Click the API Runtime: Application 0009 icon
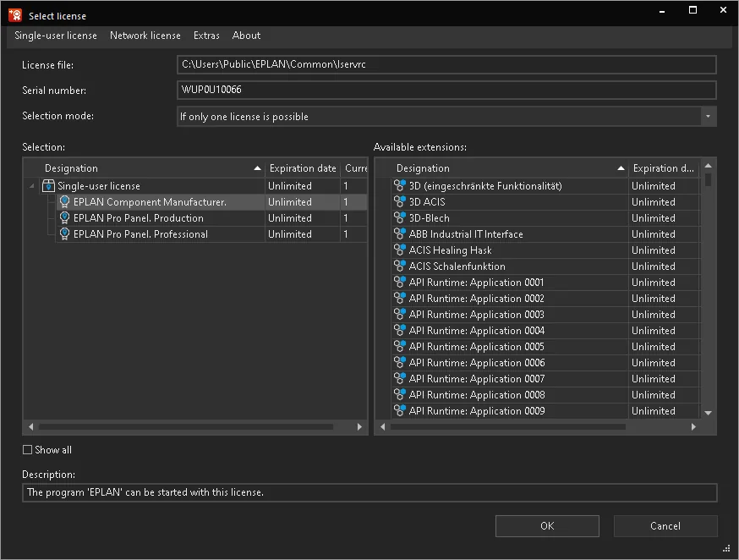The width and height of the screenshot is (739, 560). click(400, 410)
